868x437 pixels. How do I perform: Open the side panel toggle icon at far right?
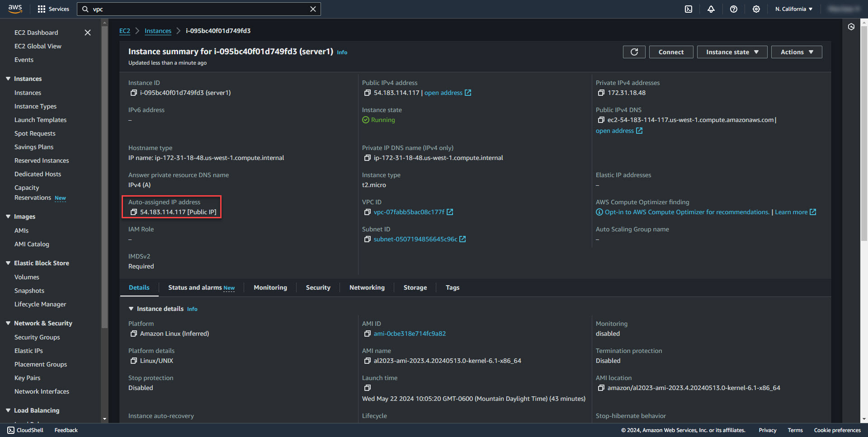851,27
